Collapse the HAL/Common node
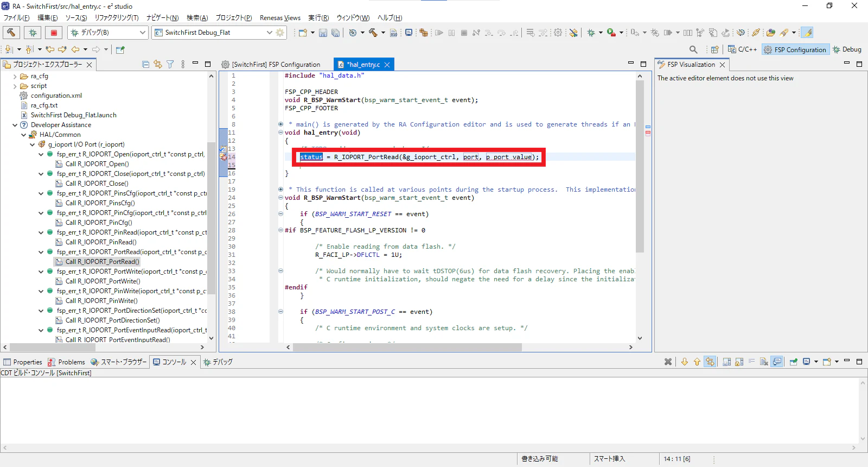The image size is (868, 467). tap(23, 135)
